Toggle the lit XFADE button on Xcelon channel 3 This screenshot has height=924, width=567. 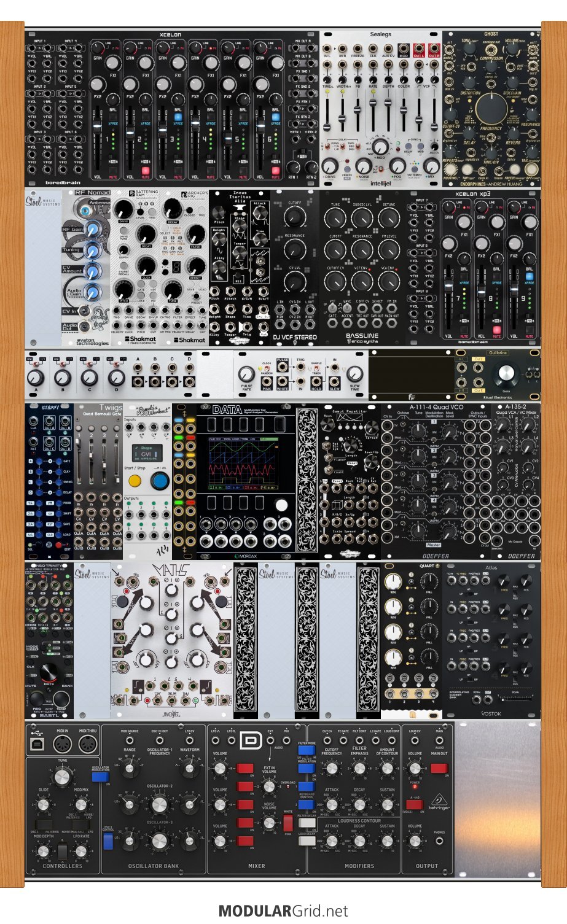pyautogui.click(x=178, y=117)
